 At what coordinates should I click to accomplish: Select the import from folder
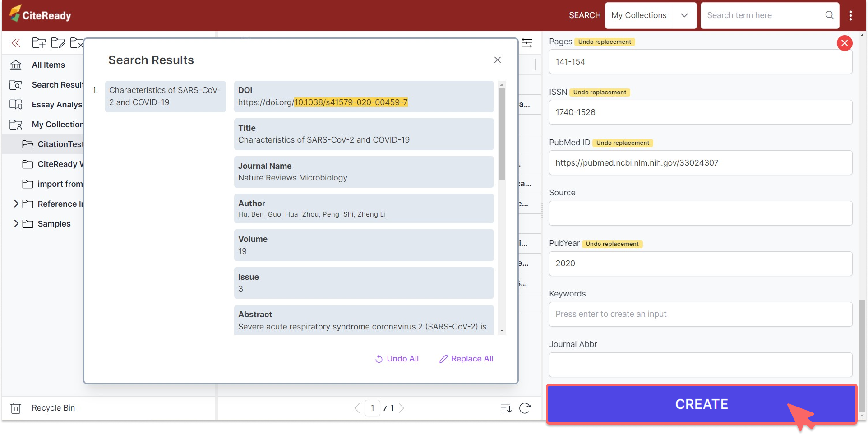[60, 184]
